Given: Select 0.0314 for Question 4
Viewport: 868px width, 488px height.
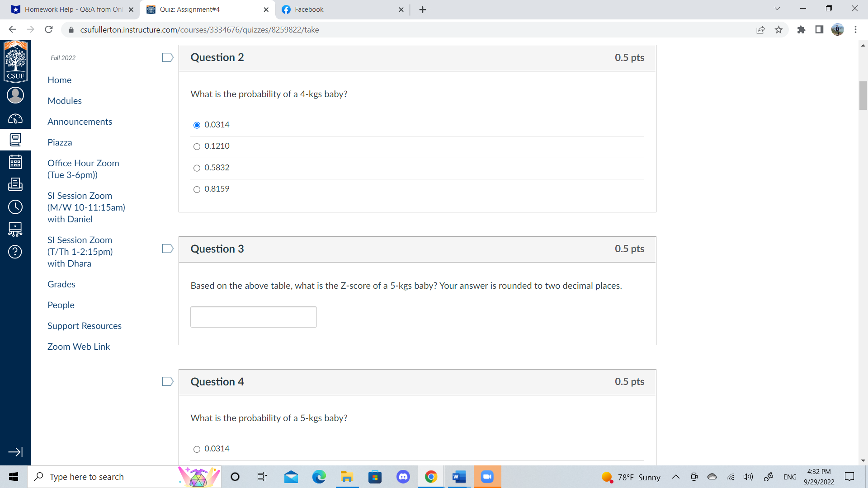Looking at the screenshot, I should click(x=197, y=449).
